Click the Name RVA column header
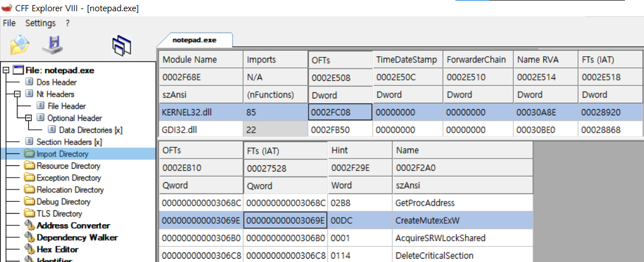This screenshot has height=262, width=644. point(545,60)
